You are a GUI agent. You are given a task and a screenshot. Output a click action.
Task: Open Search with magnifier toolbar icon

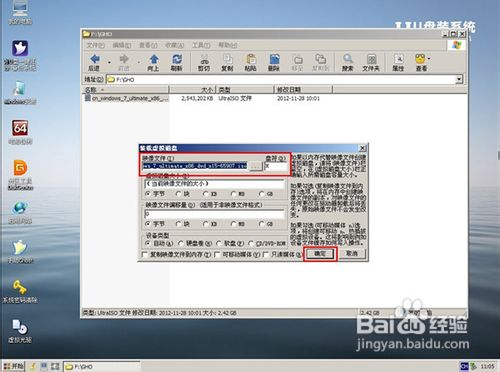coord(348,59)
